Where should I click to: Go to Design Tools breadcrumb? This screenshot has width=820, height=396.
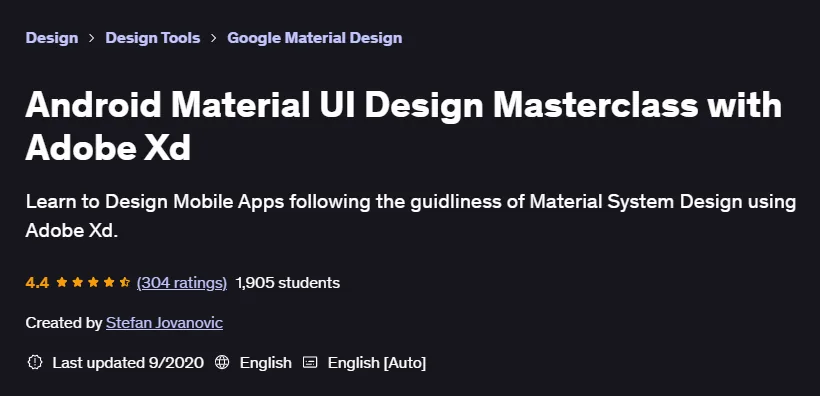(x=153, y=38)
